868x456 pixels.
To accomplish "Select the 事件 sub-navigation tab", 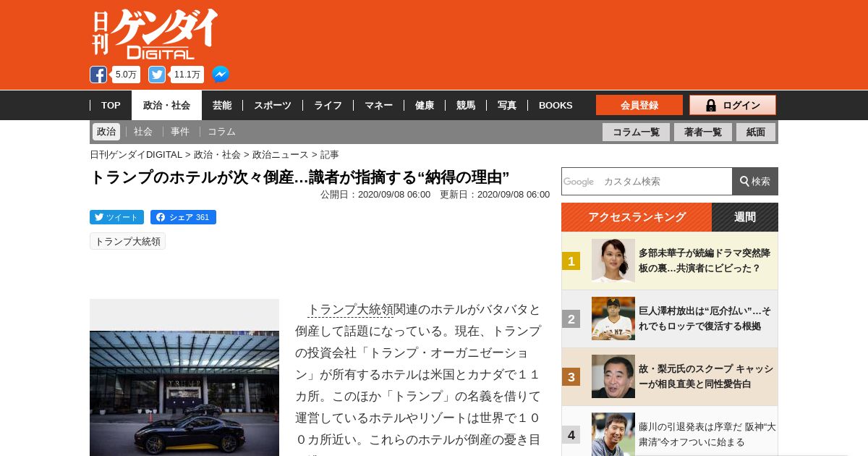I will (x=180, y=132).
